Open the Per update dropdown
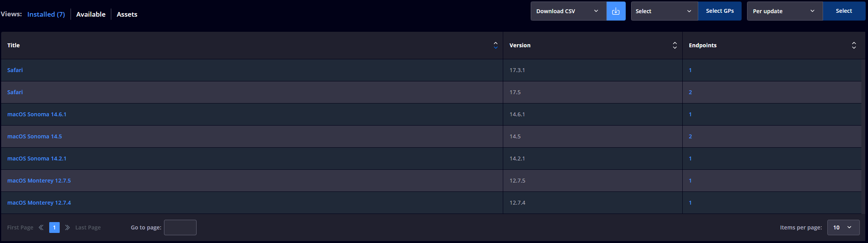This screenshot has height=243, width=868. (785, 11)
